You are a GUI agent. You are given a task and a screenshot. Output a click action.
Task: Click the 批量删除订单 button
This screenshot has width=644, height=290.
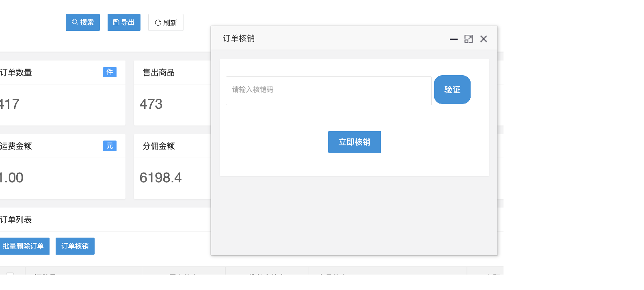point(24,246)
